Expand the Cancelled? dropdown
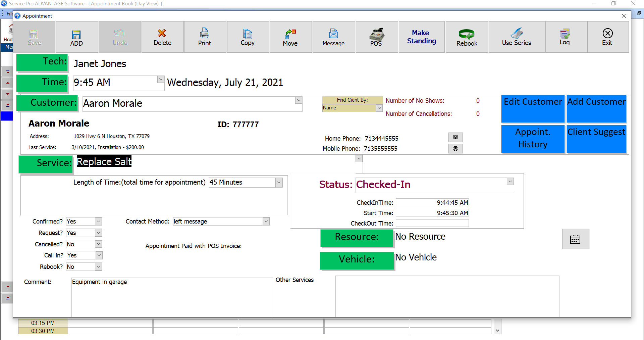 pos(98,244)
